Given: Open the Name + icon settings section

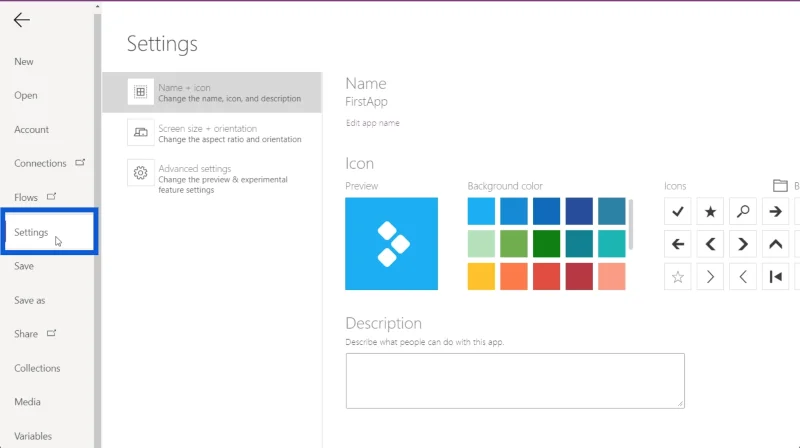Looking at the screenshot, I should pos(212,92).
